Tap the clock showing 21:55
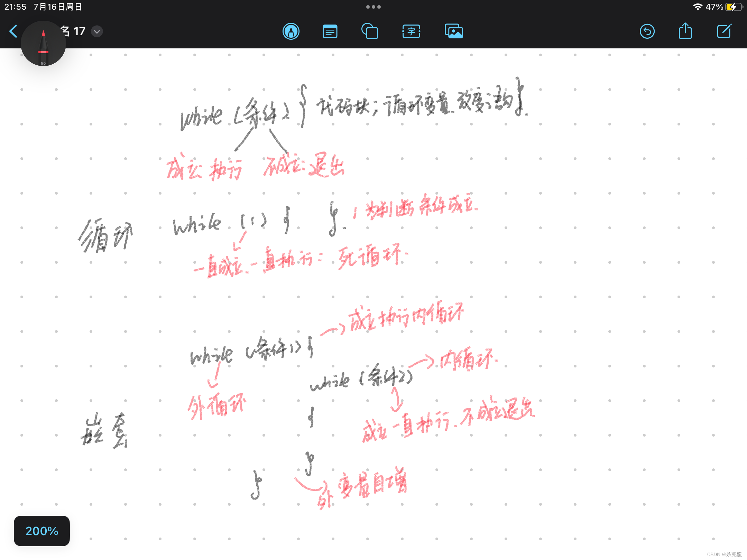747x560 pixels. (x=16, y=6)
